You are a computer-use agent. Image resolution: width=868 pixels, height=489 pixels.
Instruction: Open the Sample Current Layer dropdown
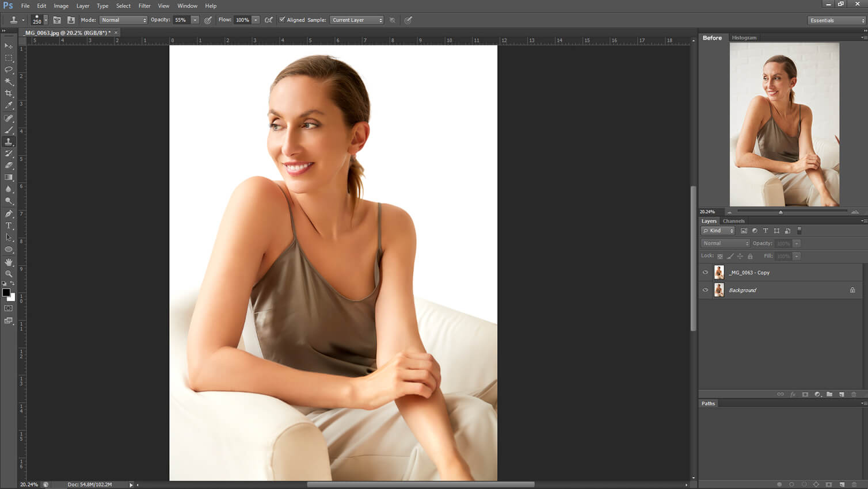pos(357,20)
